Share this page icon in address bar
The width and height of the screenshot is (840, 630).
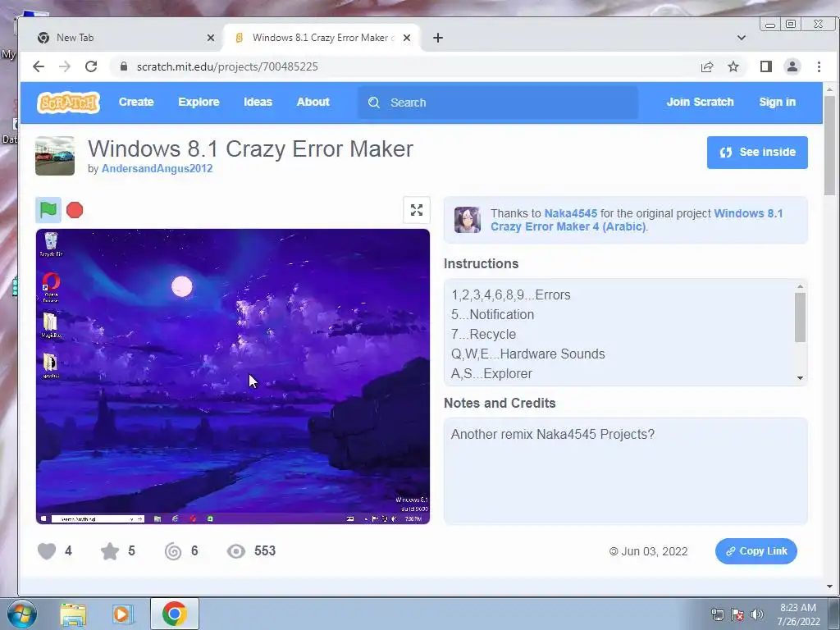pos(706,66)
